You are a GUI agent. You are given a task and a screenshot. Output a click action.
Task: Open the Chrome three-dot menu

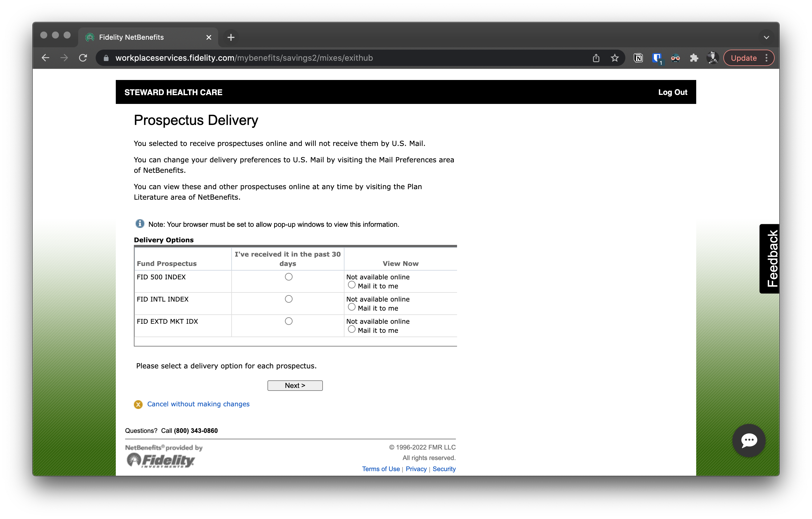pyautogui.click(x=766, y=58)
